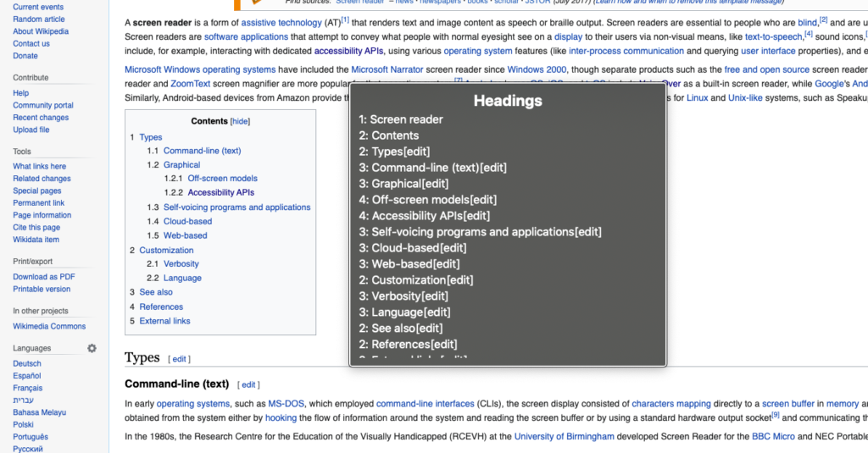This screenshot has height=453, width=868.
Task: Select 'Contents' entry in Headings overlay
Action: tap(388, 135)
